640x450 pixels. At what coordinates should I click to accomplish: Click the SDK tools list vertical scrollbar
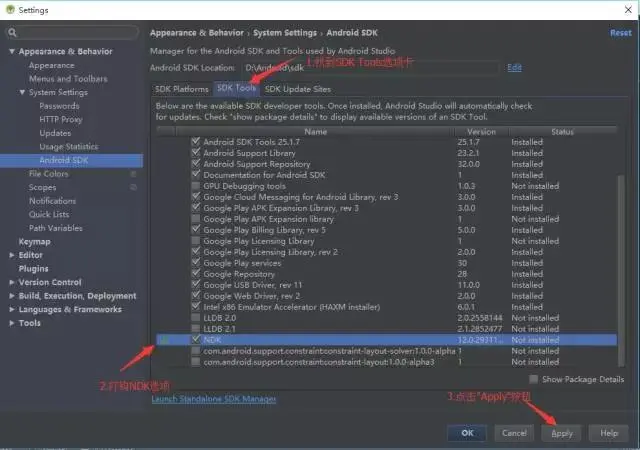click(621, 270)
